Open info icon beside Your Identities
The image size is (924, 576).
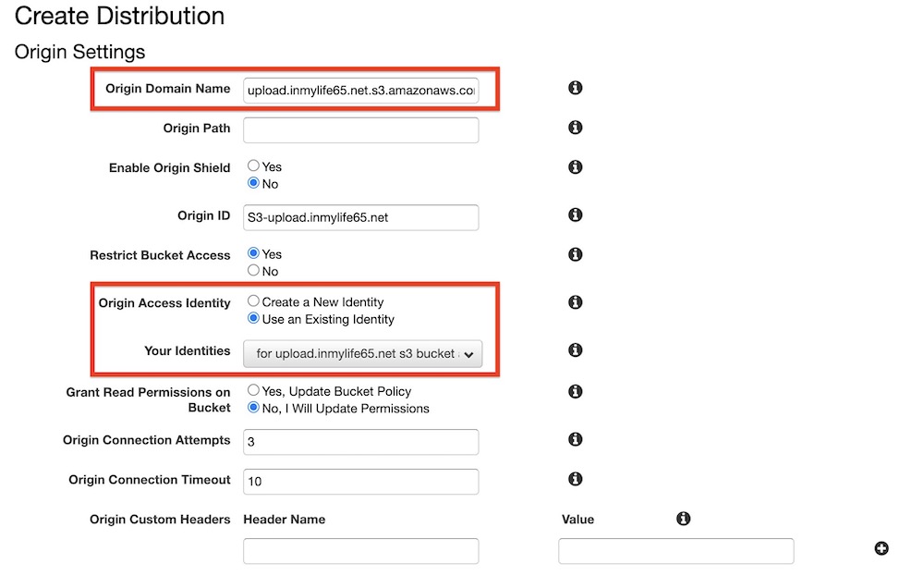point(575,349)
